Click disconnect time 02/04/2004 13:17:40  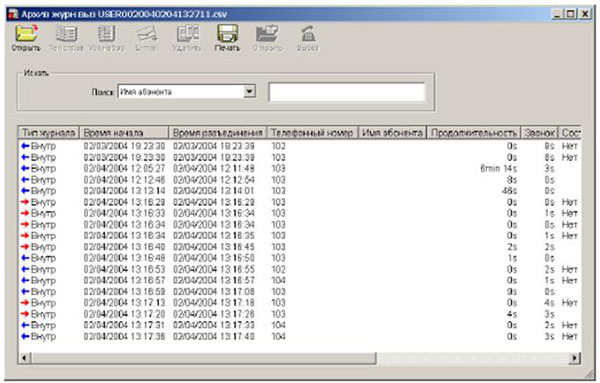click(214, 336)
